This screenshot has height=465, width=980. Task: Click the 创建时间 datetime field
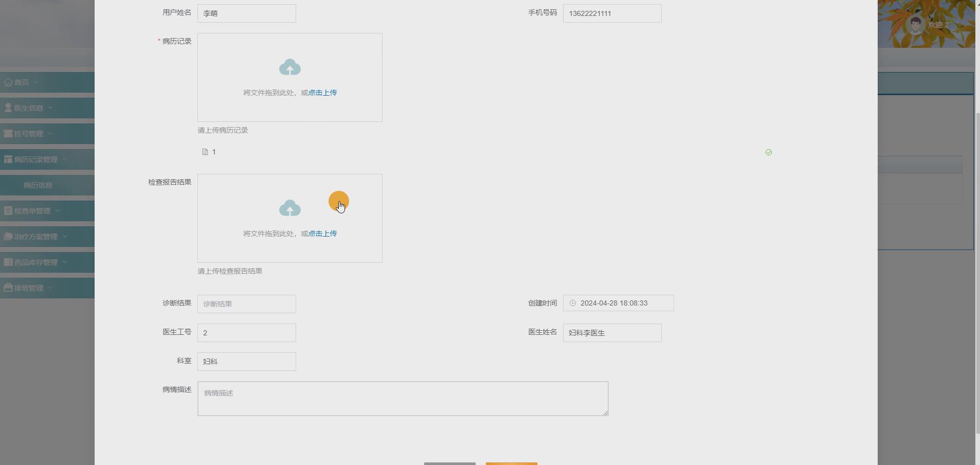click(x=619, y=303)
